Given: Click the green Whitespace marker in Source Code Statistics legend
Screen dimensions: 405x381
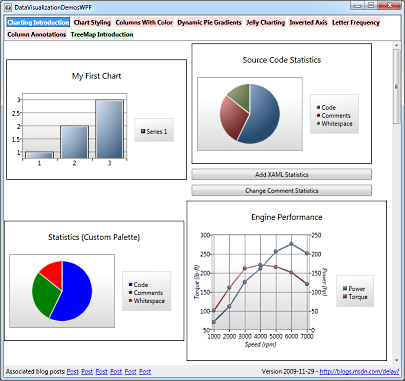Looking at the screenshot, I should coord(318,123).
